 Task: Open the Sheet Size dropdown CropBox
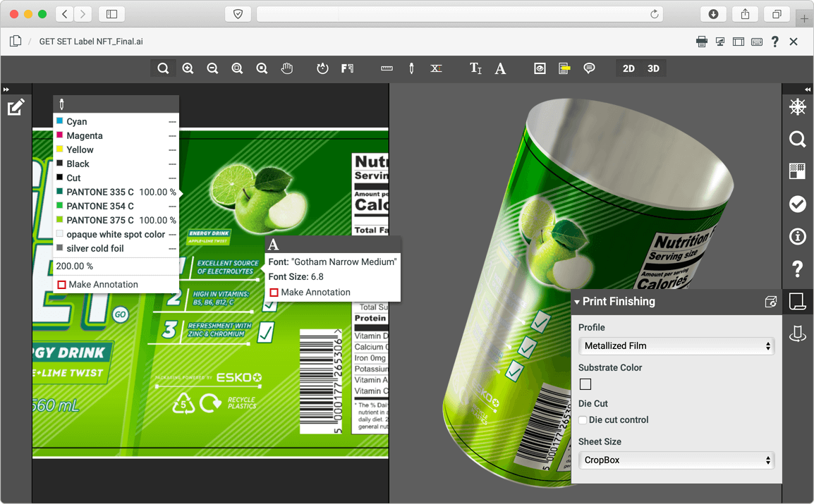[x=676, y=460]
